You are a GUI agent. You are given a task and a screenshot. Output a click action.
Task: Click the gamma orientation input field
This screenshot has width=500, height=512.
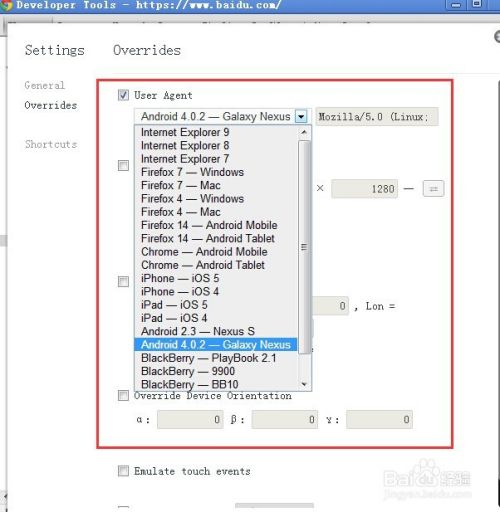[379, 419]
